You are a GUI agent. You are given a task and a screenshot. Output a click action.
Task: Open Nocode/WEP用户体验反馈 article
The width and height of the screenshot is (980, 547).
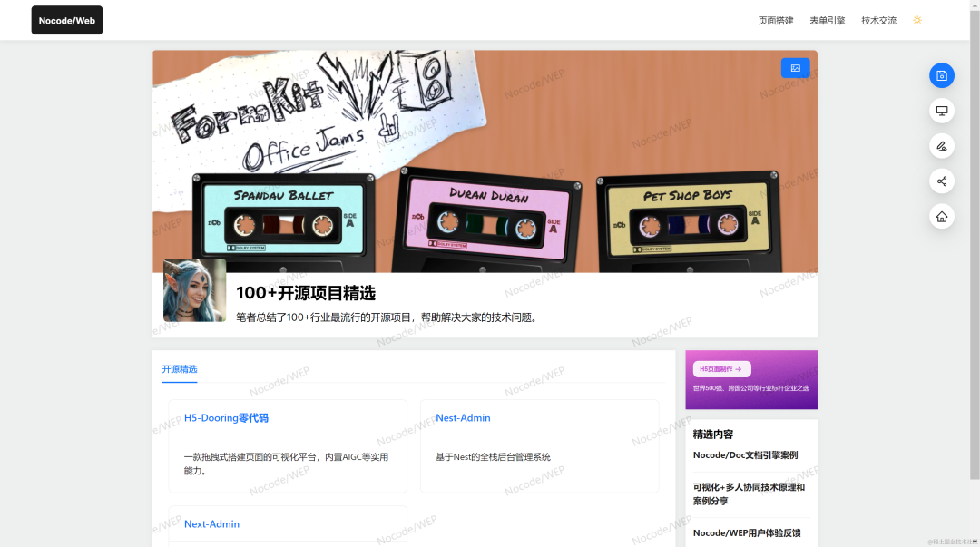[x=747, y=533]
